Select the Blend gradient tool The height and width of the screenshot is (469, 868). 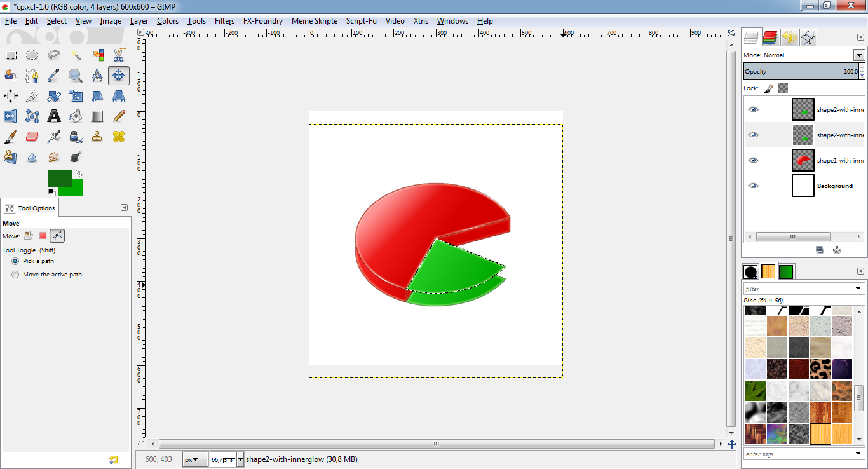click(97, 116)
